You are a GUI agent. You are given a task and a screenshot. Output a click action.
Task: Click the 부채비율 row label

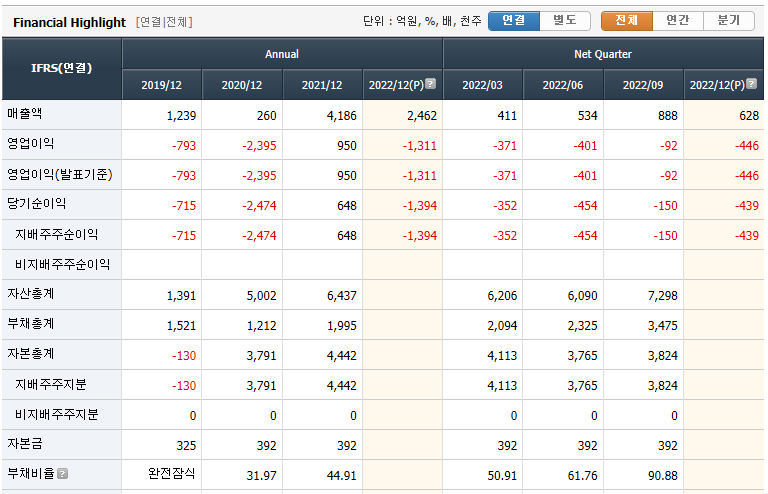[x=30, y=473]
